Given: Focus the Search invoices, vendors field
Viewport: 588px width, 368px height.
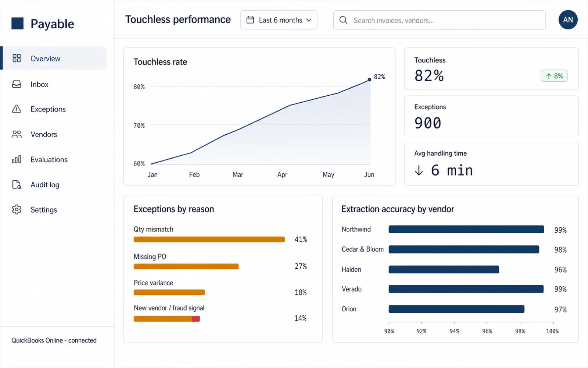Looking at the screenshot, I should (x=439, y=20).
